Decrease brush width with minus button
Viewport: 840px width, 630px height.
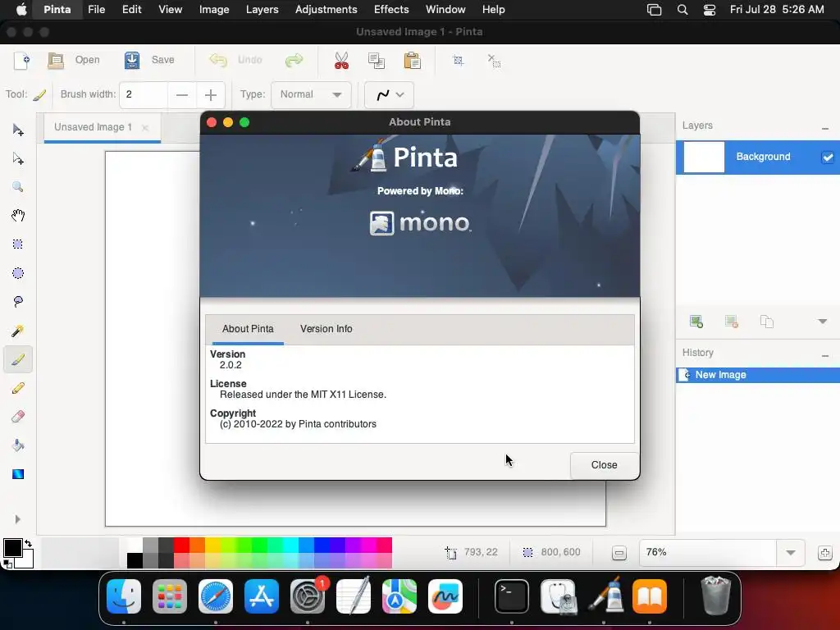(x=182, y=95)
